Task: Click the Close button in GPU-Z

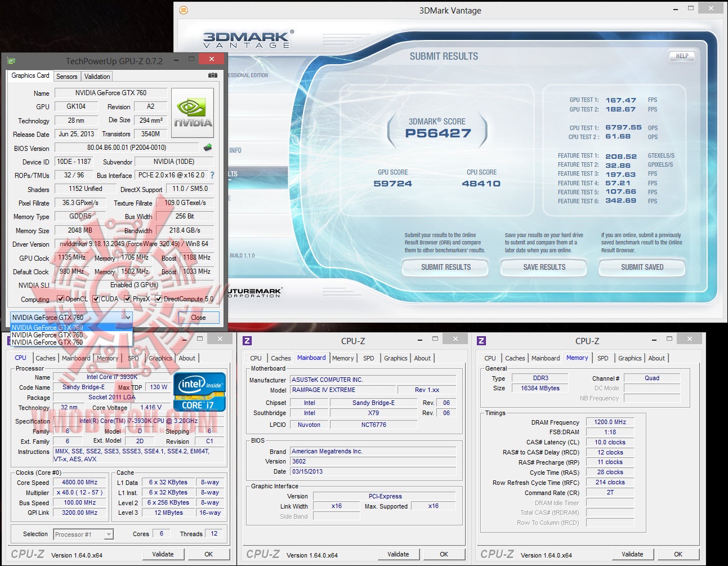Action: [x=198, y=318]
